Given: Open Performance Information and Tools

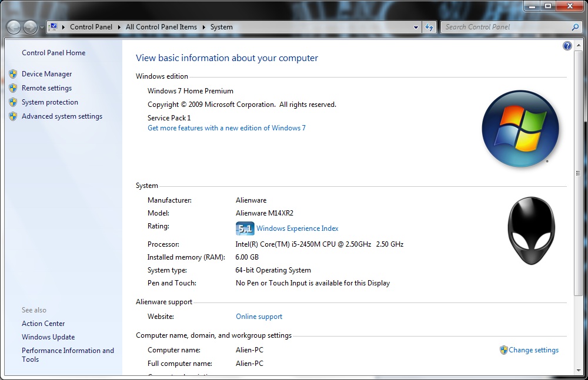Looking at the screenshot, I should point(68,355).
